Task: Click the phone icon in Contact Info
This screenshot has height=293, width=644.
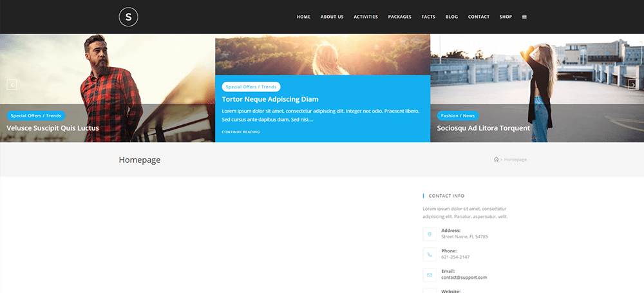Action: click(x=430, y=254)
